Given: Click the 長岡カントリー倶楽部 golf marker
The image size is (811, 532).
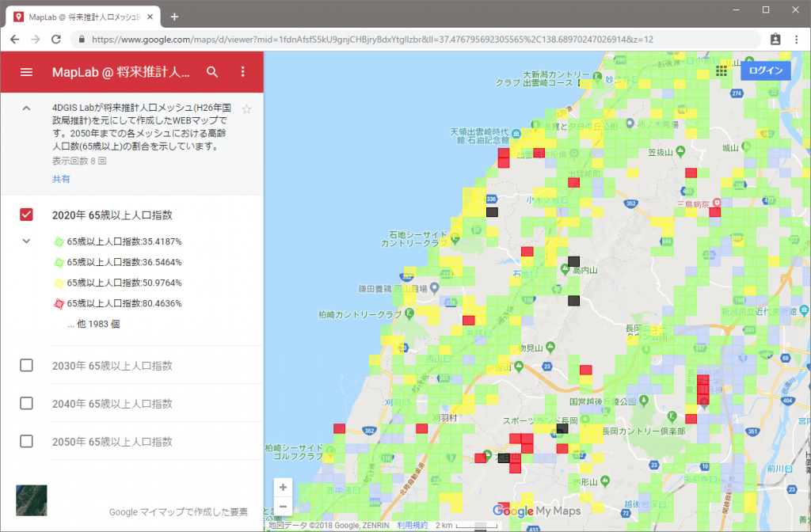Looking at the screenshot, I should (x=672, y=416).
